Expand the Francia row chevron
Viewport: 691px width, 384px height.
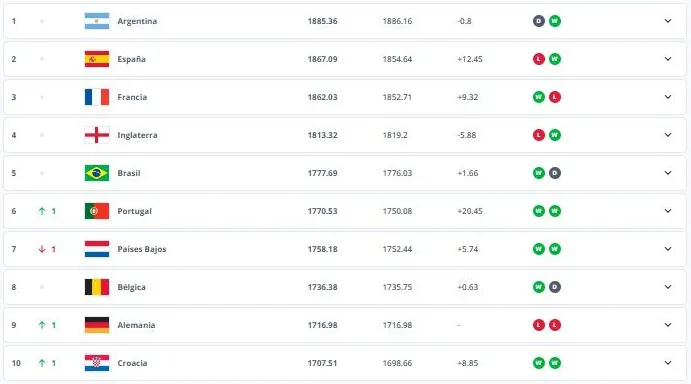(668, 97)
